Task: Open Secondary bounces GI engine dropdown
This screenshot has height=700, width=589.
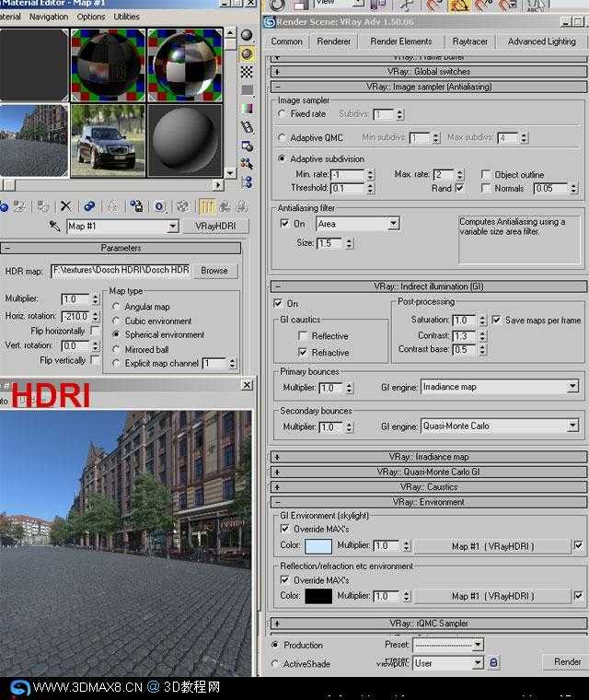Action: tap(573, 426)
